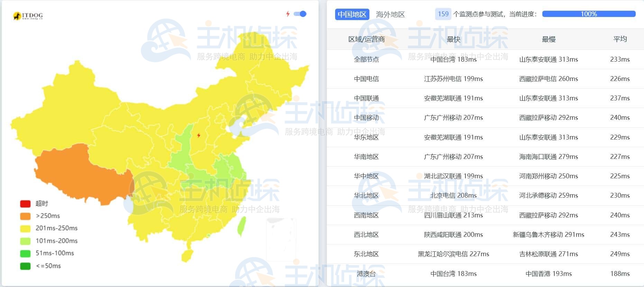Click the 平均 column header
The image size is (644, 287).
pos(620,39)
